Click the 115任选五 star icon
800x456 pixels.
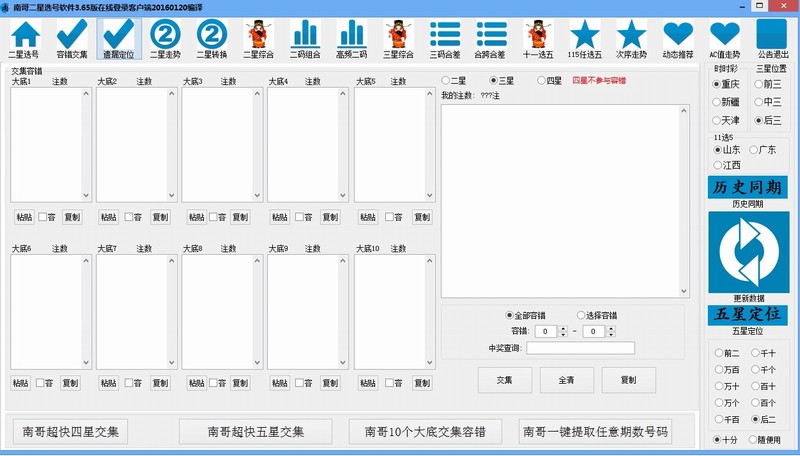point(585,36)
